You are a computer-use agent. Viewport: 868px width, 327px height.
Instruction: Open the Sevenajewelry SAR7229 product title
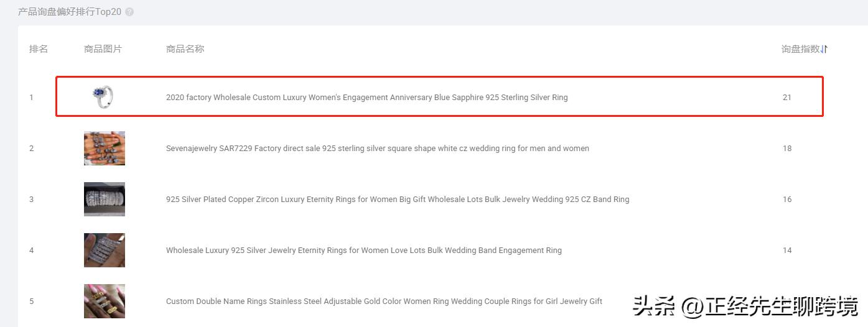click(377, 148)
